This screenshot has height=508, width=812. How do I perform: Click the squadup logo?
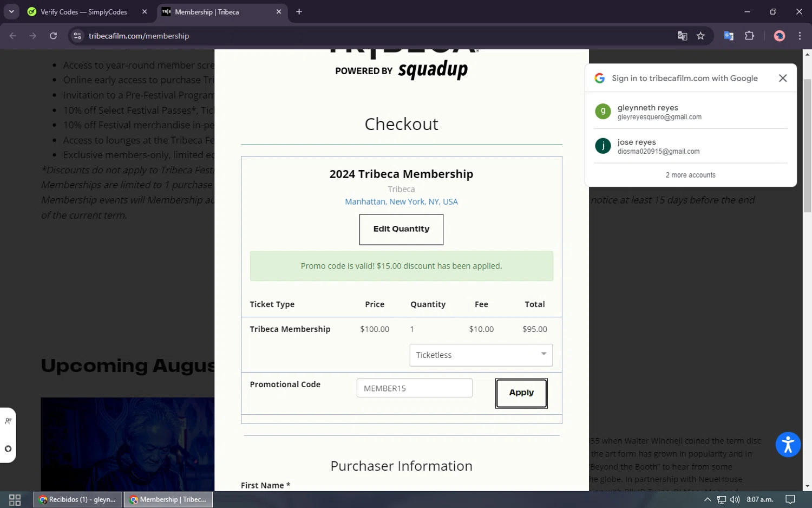tap(433, 69)
